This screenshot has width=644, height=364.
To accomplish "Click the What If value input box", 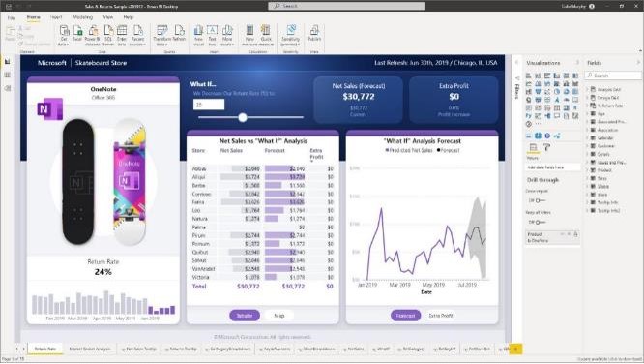I will coord(209,105).
